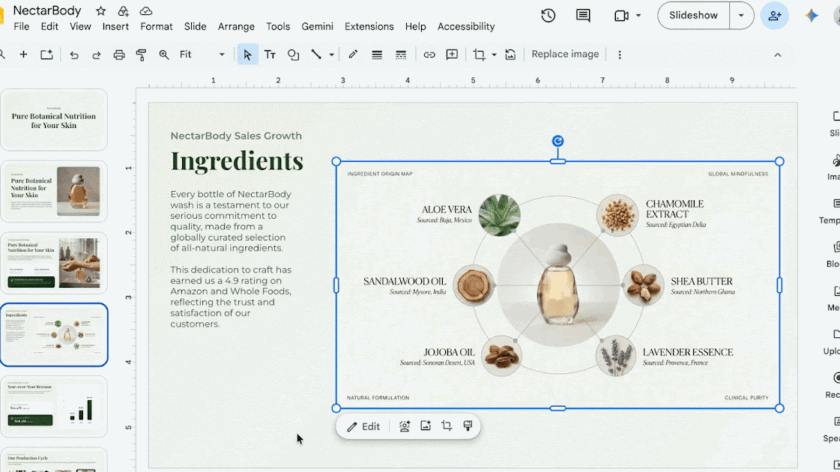Collapse the menus with the up chevron

click(777, 55)
